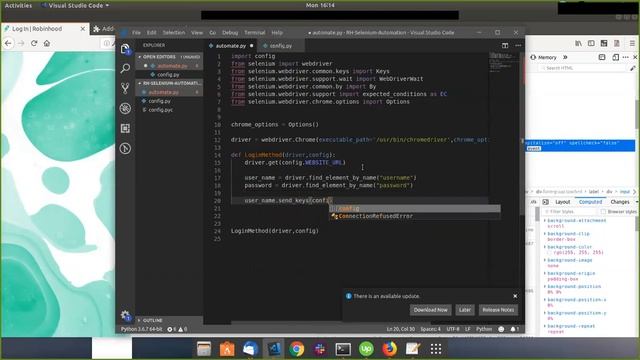Click Activities in the top bar

click(x=18, y=5)
